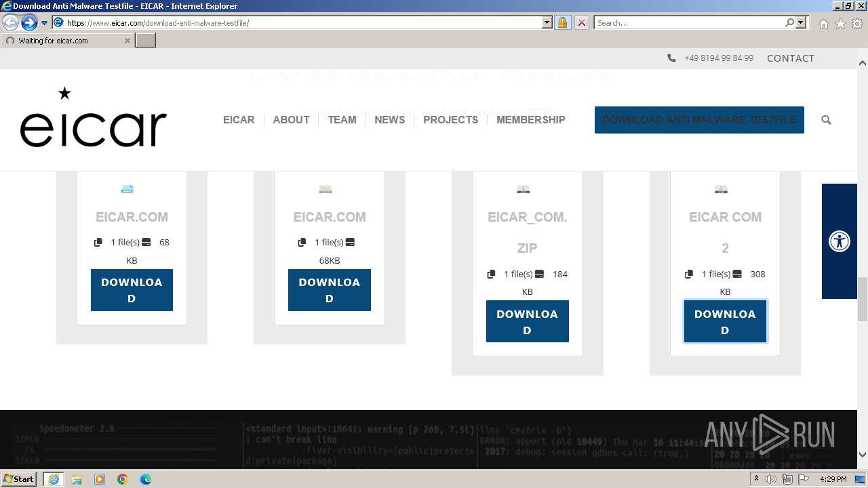Click the vertical scrollbar thumb
868x488 pixels.
(862, 299)
